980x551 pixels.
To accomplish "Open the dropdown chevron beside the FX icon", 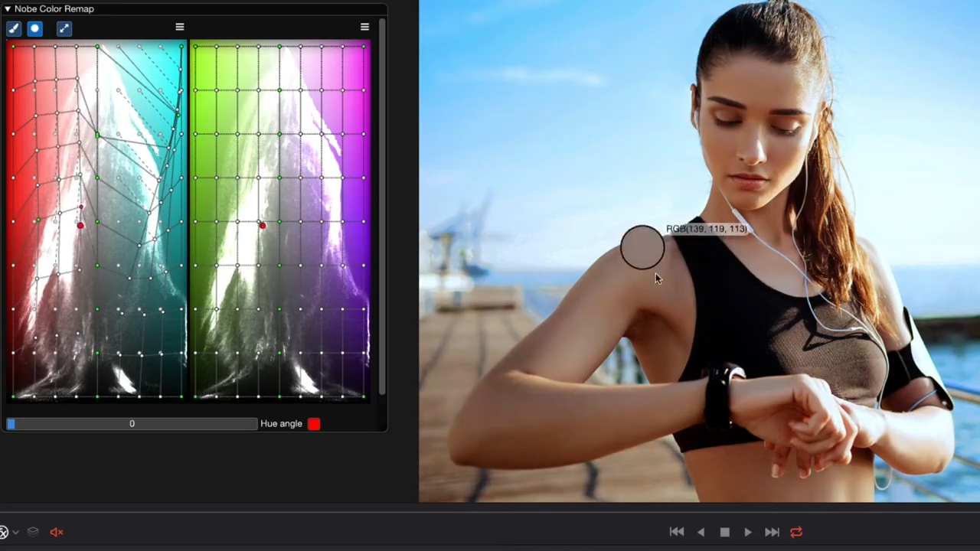I will 16,532.
